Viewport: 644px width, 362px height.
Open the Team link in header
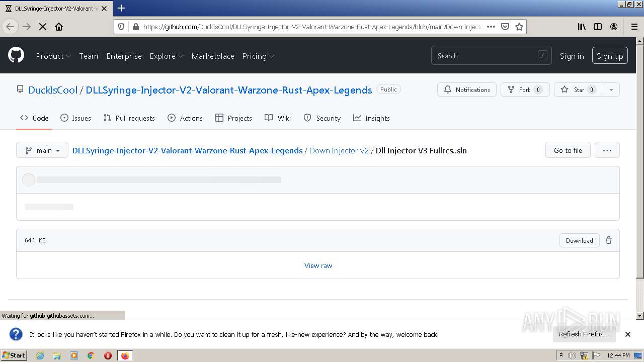[89, 56]
